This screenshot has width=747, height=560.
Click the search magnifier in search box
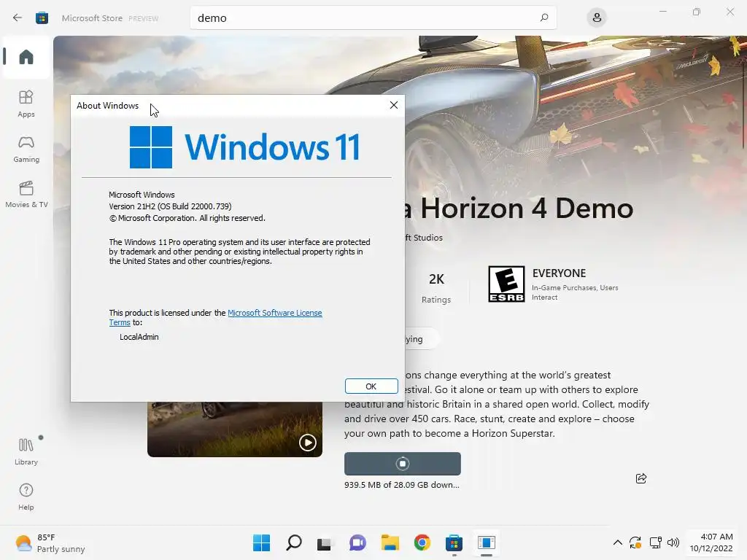coord(544,17)
